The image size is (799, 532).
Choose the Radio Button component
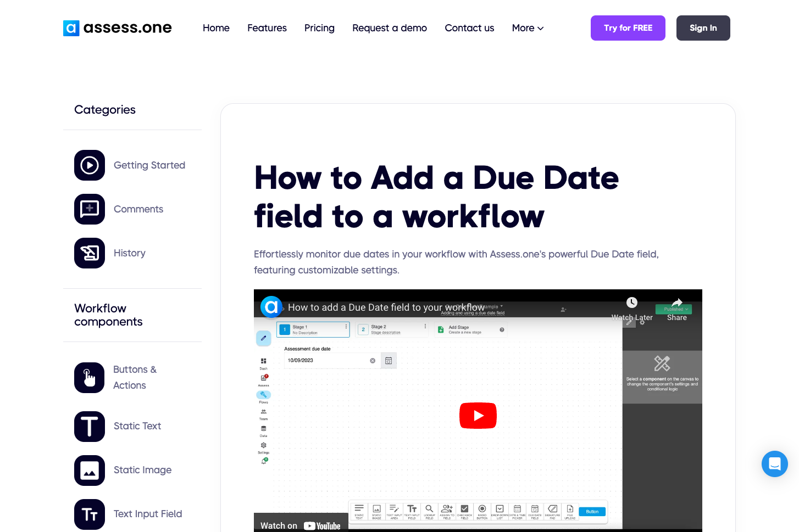pyautogui.click(x=482, y=509)
